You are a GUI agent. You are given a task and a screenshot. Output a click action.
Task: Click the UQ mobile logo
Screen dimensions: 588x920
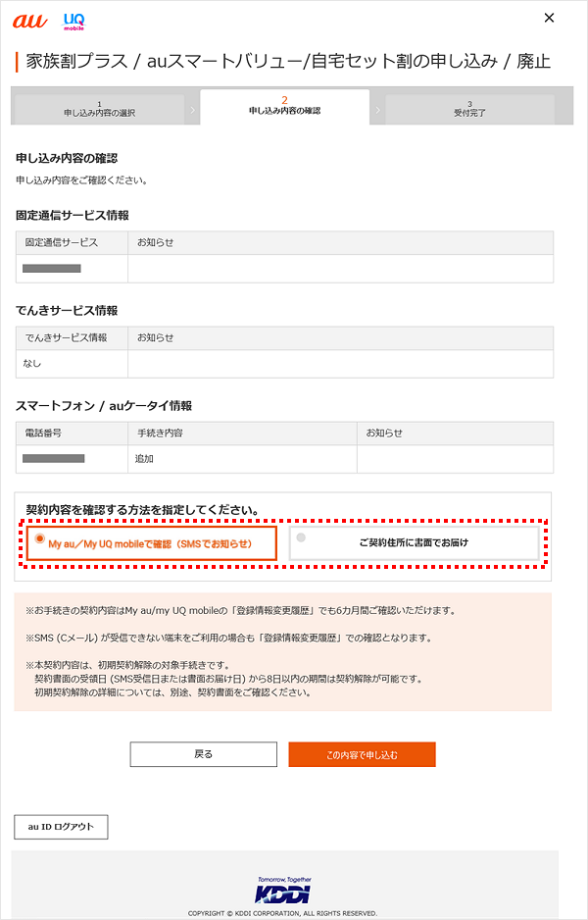coord(73,22)
